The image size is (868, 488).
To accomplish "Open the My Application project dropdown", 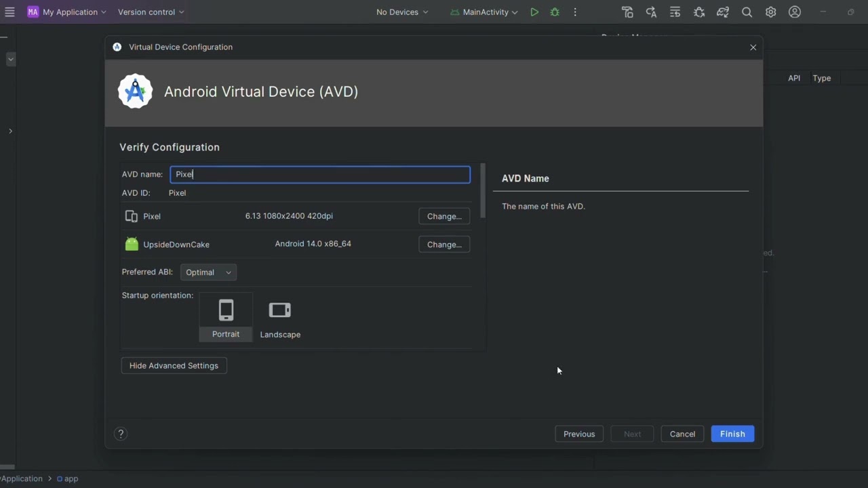I will point(66,12).
